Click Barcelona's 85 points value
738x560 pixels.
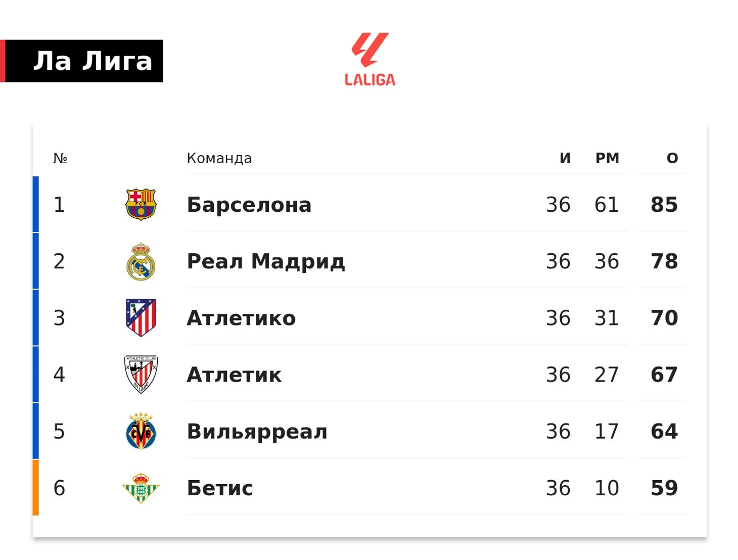664,205
